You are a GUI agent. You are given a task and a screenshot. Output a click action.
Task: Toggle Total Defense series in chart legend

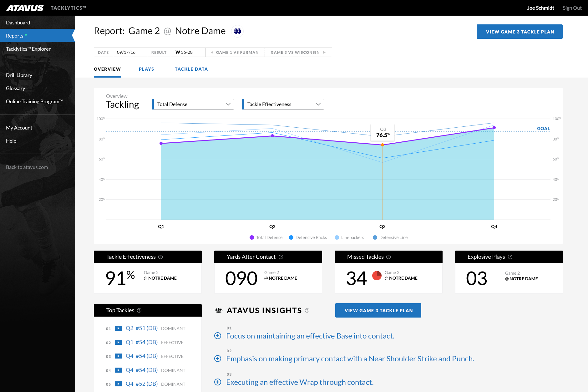[x=266, y=237]
